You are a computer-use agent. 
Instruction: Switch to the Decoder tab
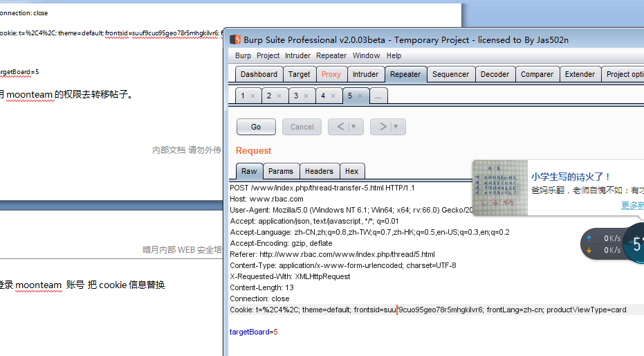tap(495, 74)
